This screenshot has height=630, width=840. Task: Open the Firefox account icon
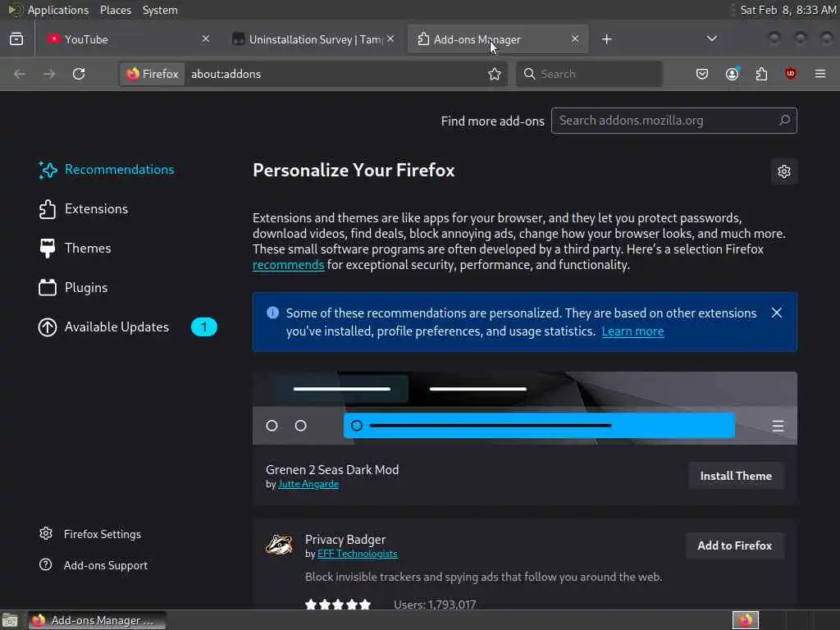732,74
